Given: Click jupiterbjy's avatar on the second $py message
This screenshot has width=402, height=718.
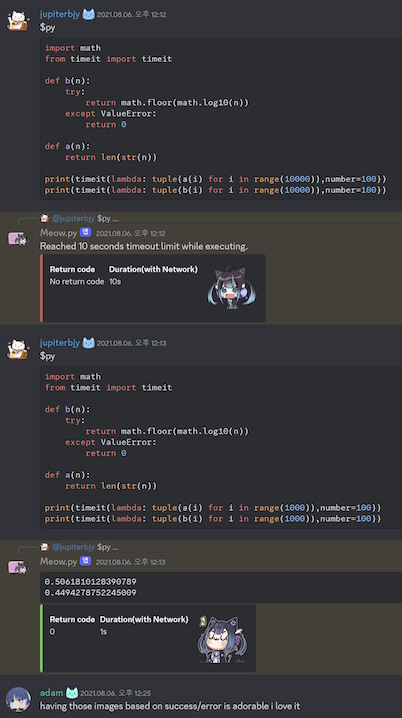Looking at the screenshot, I should (18, 349).
